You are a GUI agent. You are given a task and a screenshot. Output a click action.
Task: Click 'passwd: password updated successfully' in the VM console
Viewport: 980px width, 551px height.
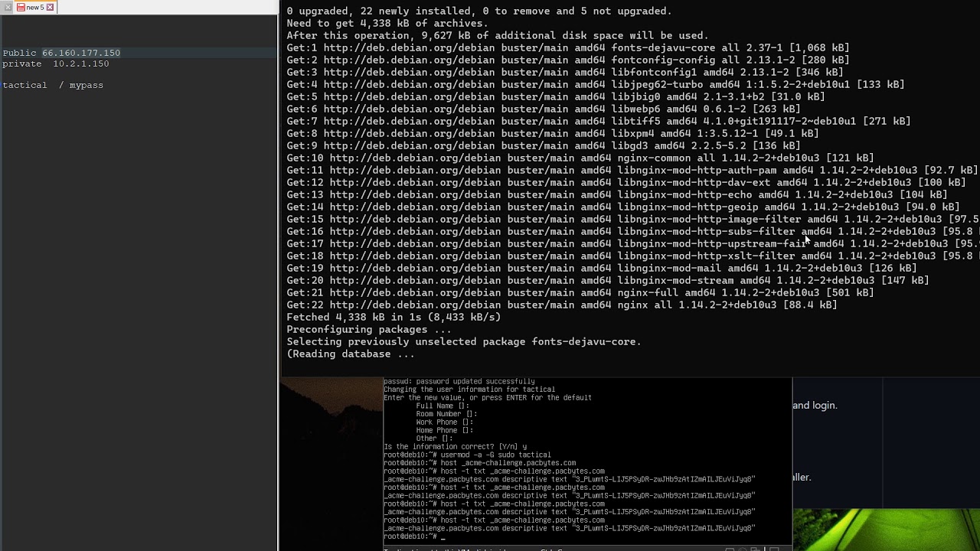(459, 381)
